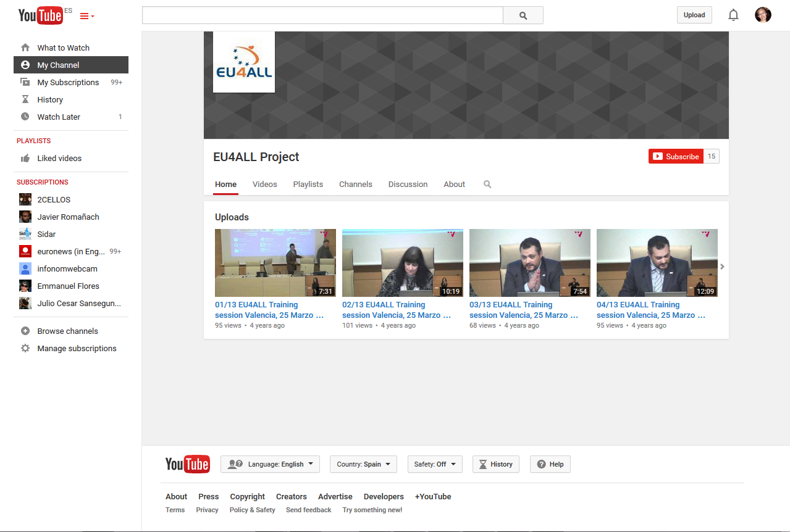Screen dimensions: 790x532
Task: Open Emmanuel Flores channel avatar
Action: point(25,286)
